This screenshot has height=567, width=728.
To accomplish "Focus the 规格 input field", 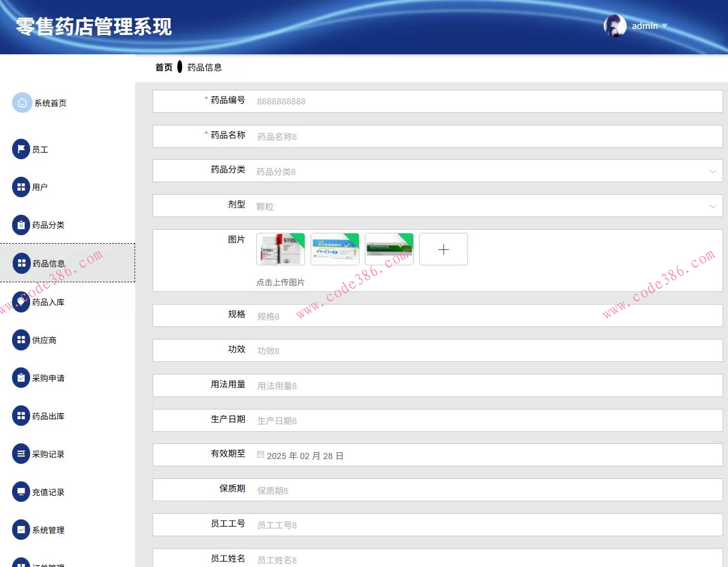I will point(486,316).
